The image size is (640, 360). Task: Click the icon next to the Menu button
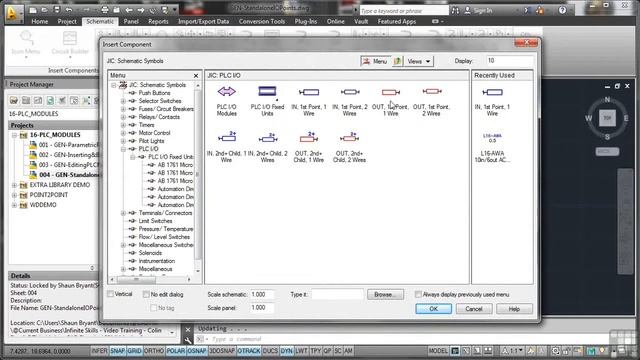397,61
